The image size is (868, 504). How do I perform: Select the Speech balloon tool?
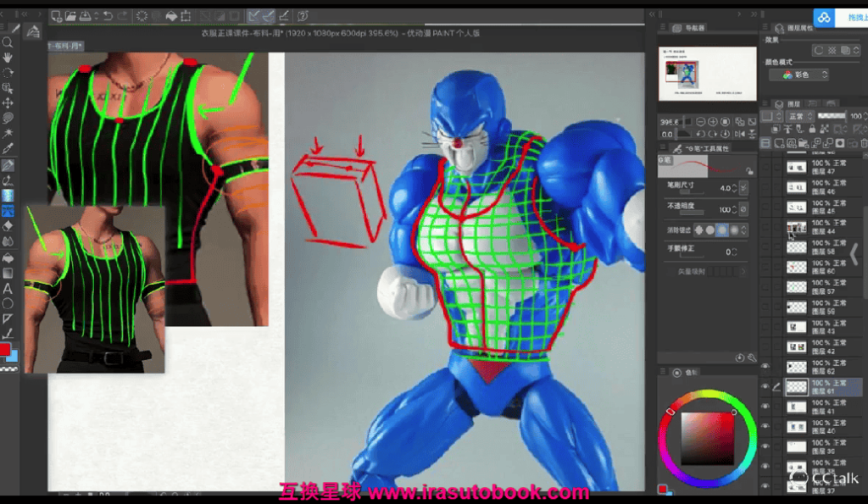point(8,304)
